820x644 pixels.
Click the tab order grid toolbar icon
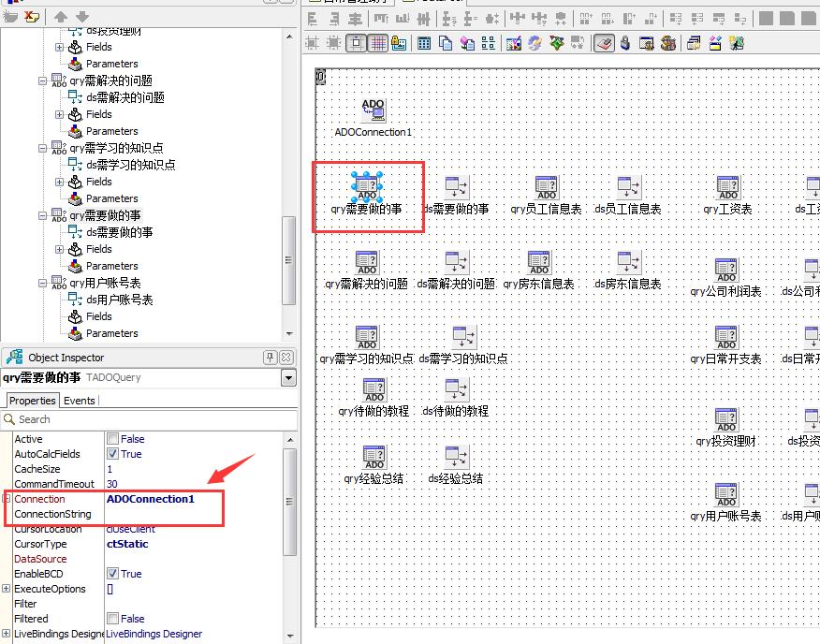point(424,43)
